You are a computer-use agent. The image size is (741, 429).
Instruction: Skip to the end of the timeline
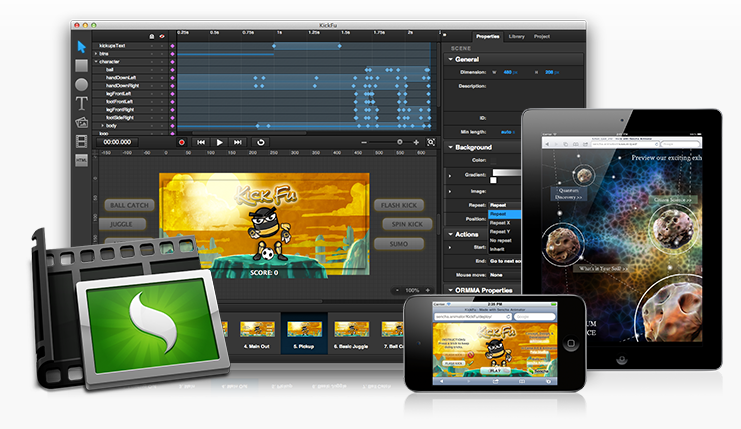tap(238, 142)
